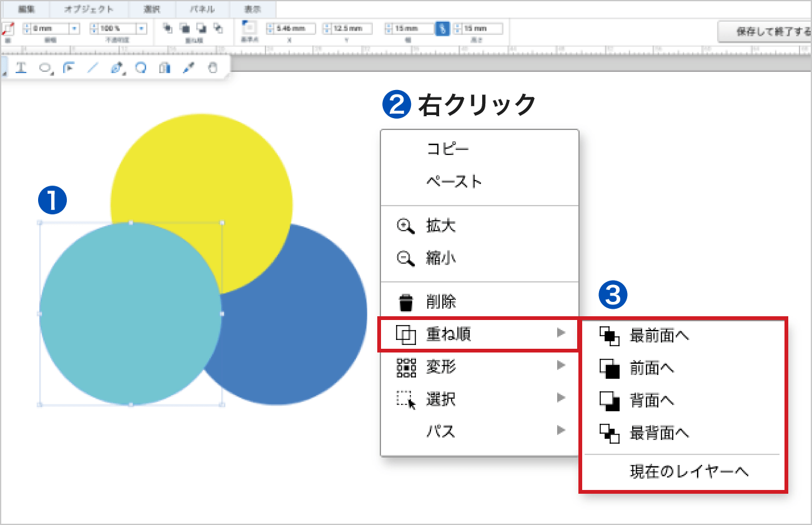This screenshot has width=812, height=525.
Task: Toggle the width-height link lock
Action: [442, 29]
